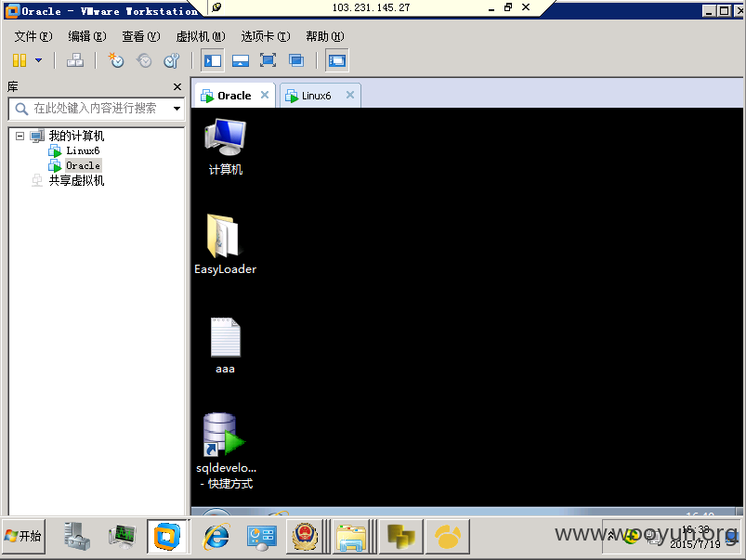The image size is (746, 560).
Task: Open Server Manager from the taskbar
Action: coord(76,537)
